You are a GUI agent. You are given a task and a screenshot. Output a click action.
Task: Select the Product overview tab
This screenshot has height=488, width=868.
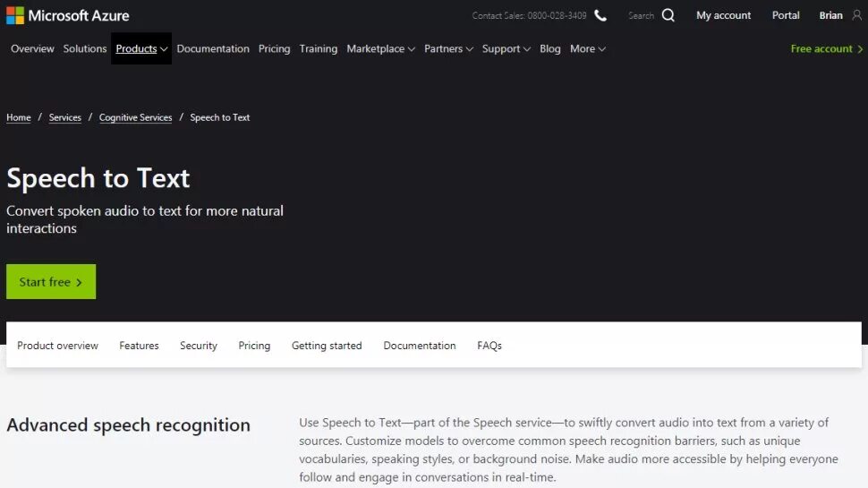point(57,346)
